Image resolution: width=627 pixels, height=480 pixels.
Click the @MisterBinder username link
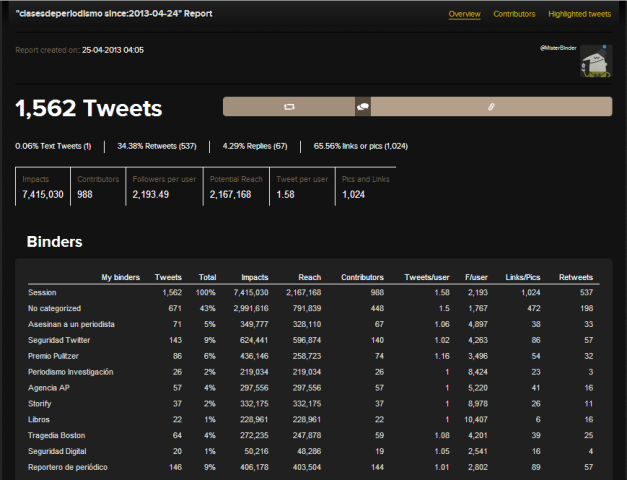(x=557, y=47)
